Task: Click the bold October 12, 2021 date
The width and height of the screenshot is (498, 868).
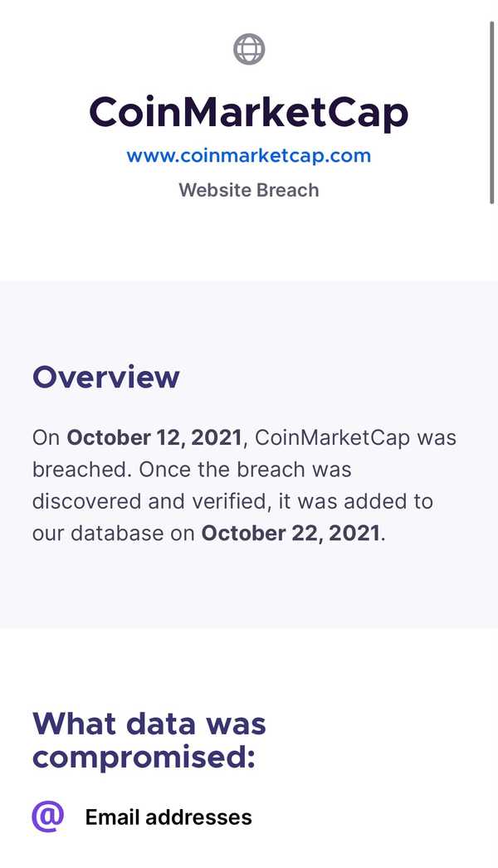Action: (154, 437)
